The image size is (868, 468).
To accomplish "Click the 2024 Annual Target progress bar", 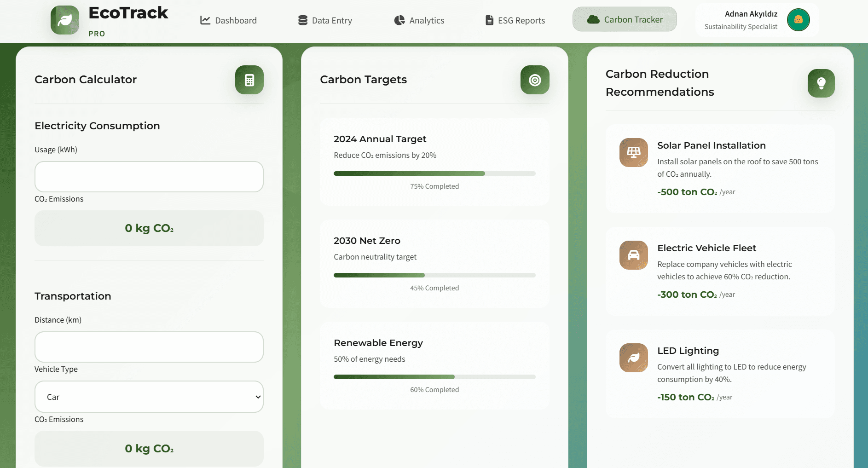I will click(x=434, y=173).
